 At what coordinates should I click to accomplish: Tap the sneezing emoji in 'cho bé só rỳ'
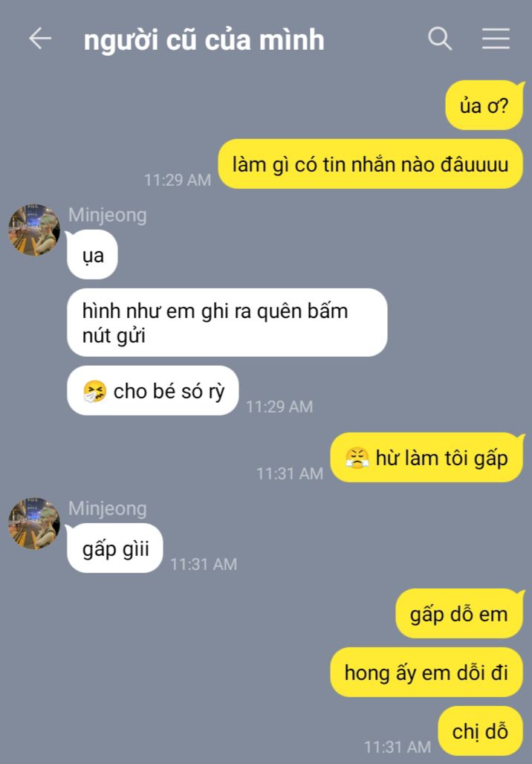95,391
